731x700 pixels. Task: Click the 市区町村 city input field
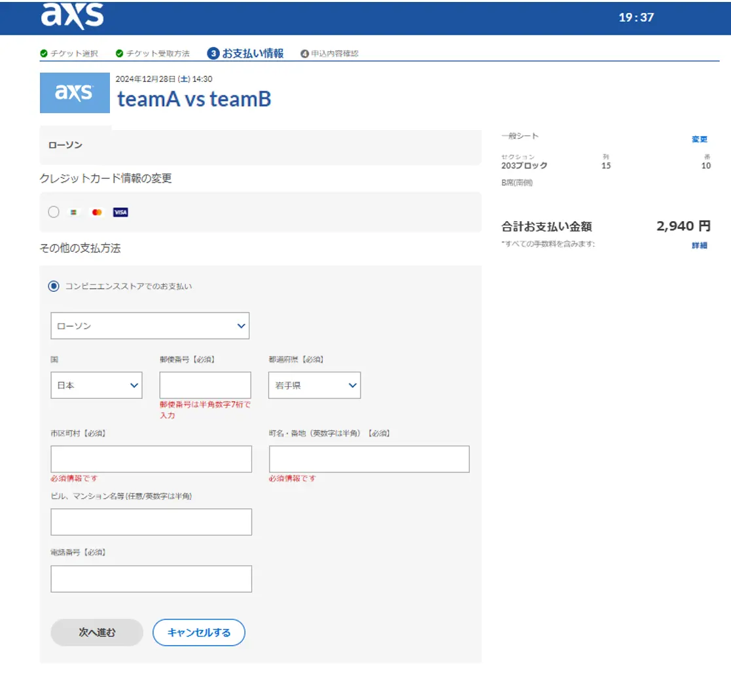[151, 459]
